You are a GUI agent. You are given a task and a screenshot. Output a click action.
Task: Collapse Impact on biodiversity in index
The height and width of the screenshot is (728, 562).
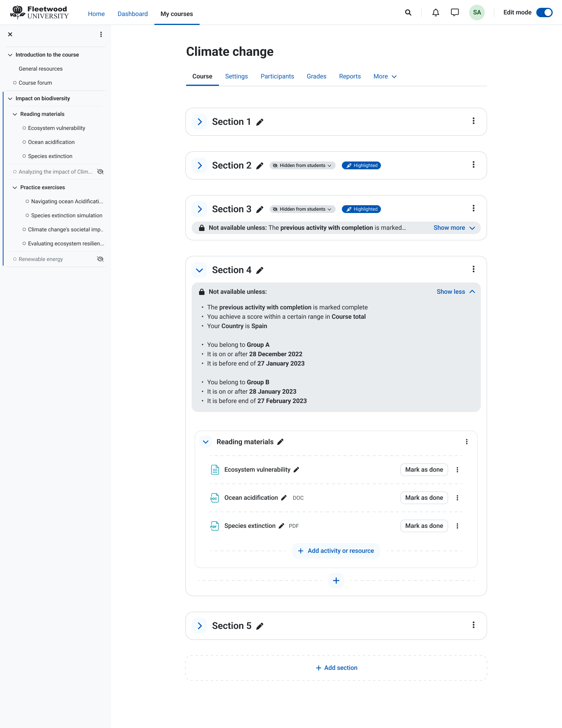[x=10, y=99]
